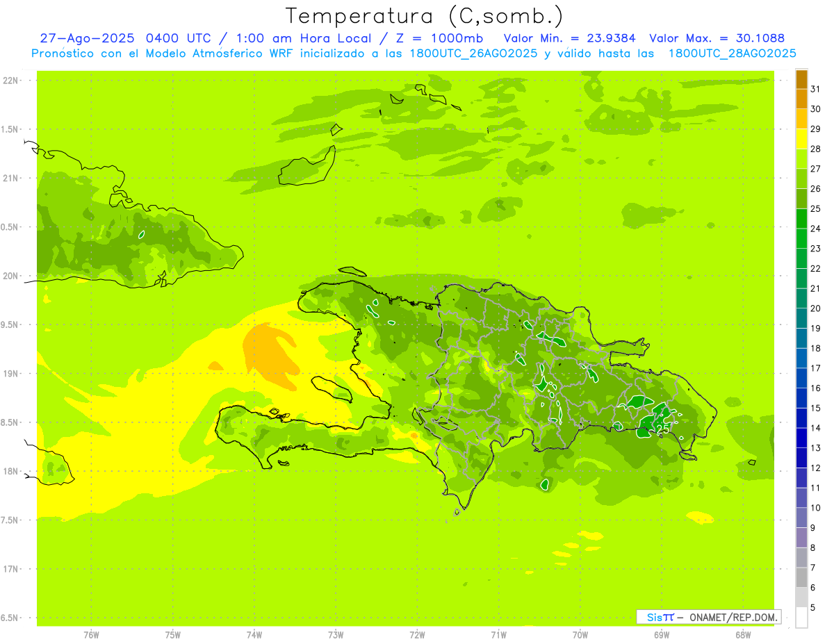Click the '69W' longitude label
The height and width of the screenshot is (644, 834).
(x=662, y=635)
